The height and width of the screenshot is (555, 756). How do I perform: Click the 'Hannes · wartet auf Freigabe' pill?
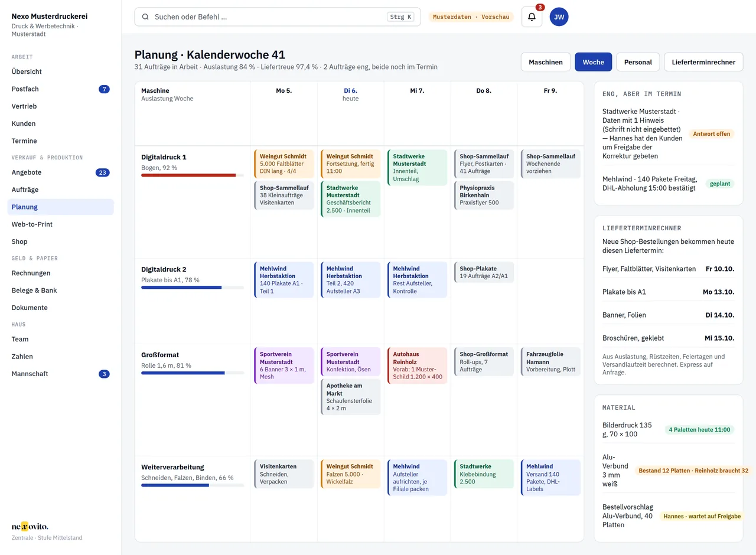pos(702,516)
